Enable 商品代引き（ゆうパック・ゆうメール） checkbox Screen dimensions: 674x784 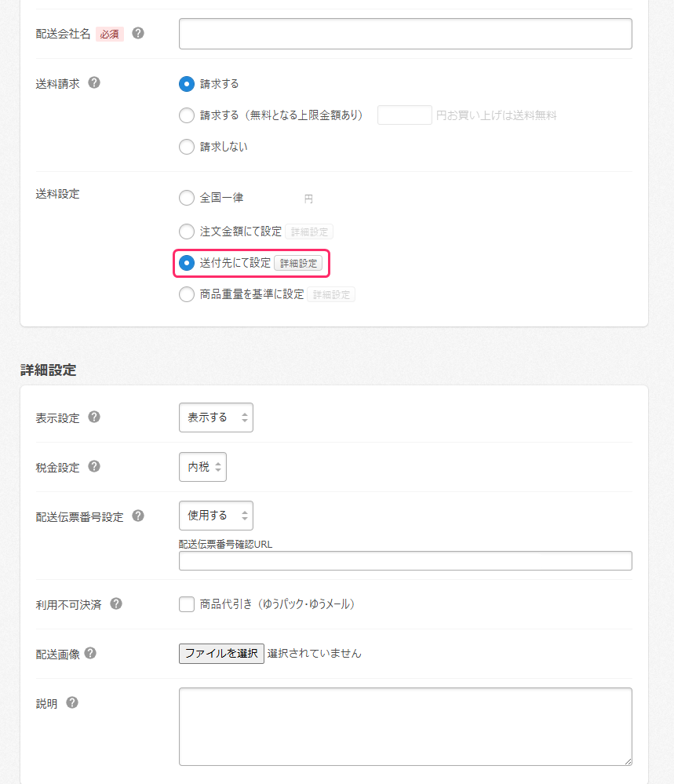click(186, 604)
